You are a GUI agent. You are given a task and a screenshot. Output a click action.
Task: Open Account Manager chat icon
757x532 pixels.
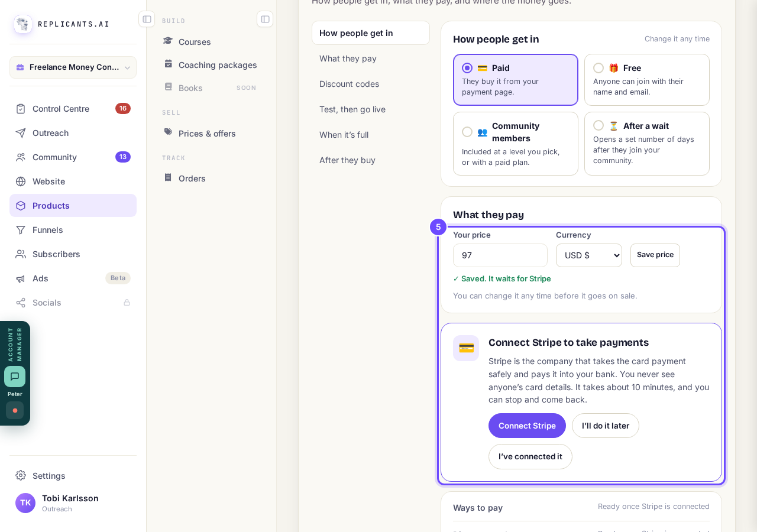point(15,377)
